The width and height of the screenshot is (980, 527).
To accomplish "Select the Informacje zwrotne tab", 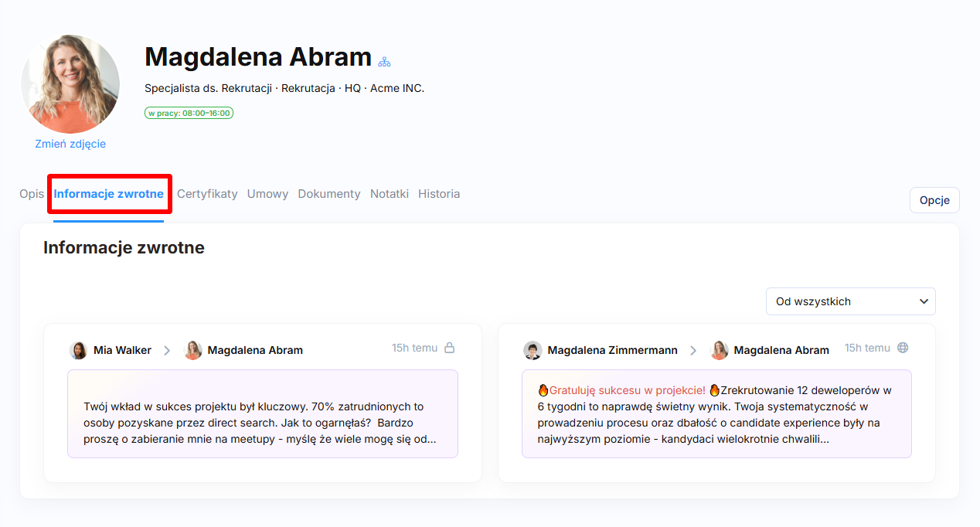I will click(x=109, y=194).
